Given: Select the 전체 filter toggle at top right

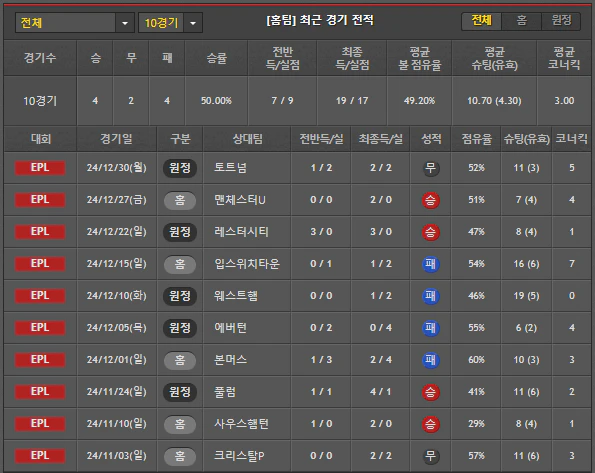Looking at the screenshot, I should (x=482, y=20).
